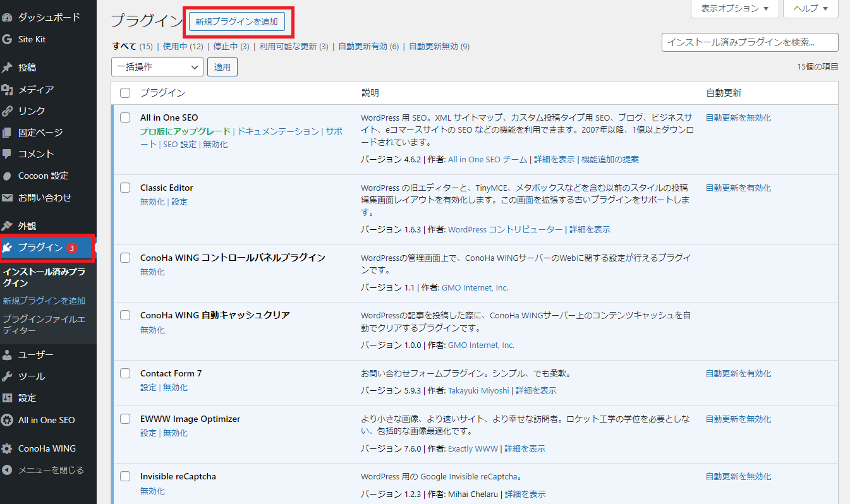Screen dimensions: 850x504
Task: Click the 新規プラグインを追加 button beside page title
Action: tap(236, 21)
